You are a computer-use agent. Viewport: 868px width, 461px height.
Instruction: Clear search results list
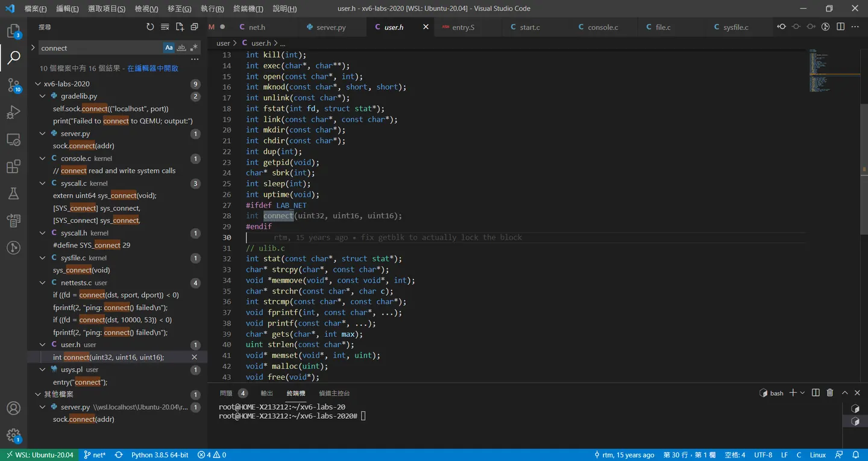(x=165, y=27)
